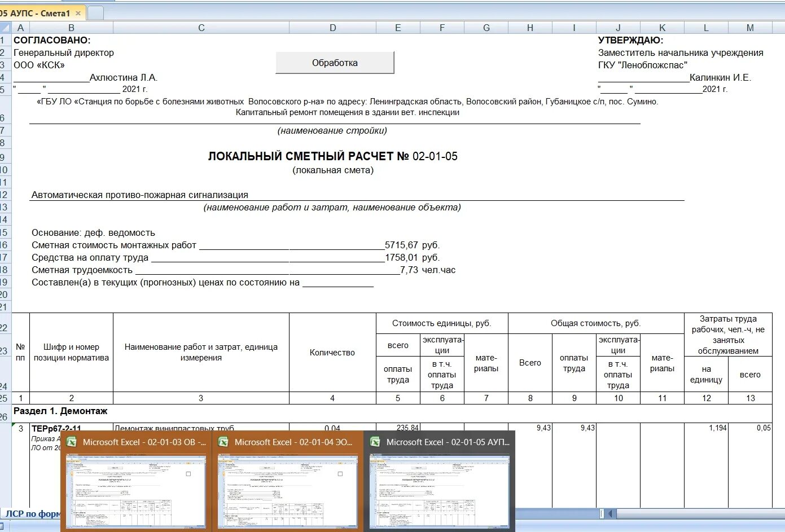Click the 'Ахлюстина Л.А.' signature line
This screenshot has width=785, height=532.
[85, 77]
